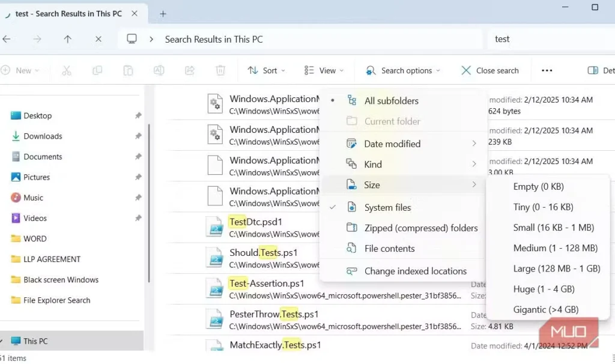Click the Copy icon in toolbar
Viewport: 615px width, 364px height.
pos(97,70)
